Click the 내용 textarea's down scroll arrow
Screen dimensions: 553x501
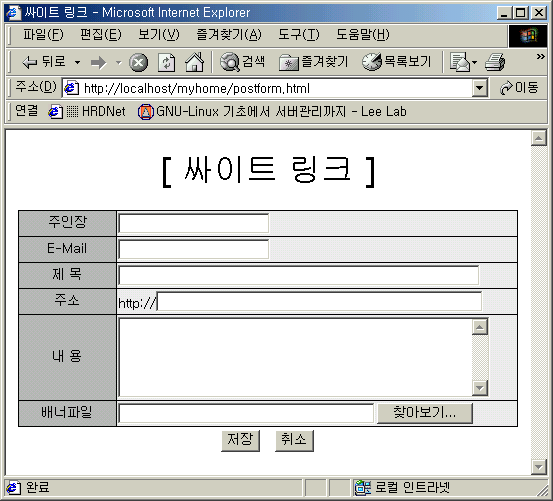click(480, 388)
